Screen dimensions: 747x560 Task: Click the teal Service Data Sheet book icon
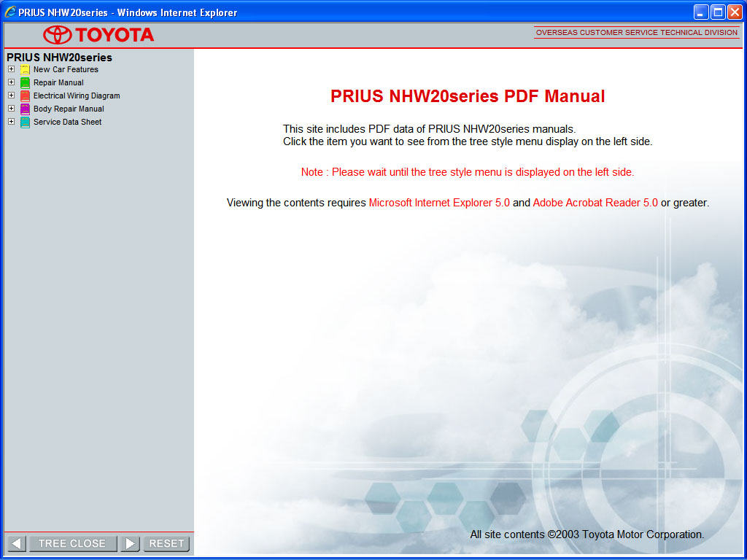point(25,122)
